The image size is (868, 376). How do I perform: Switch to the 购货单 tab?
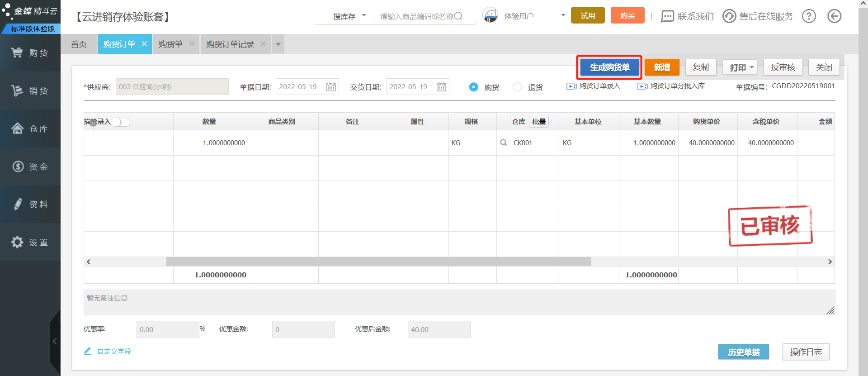pyautogui.click(x=170, y=44)
